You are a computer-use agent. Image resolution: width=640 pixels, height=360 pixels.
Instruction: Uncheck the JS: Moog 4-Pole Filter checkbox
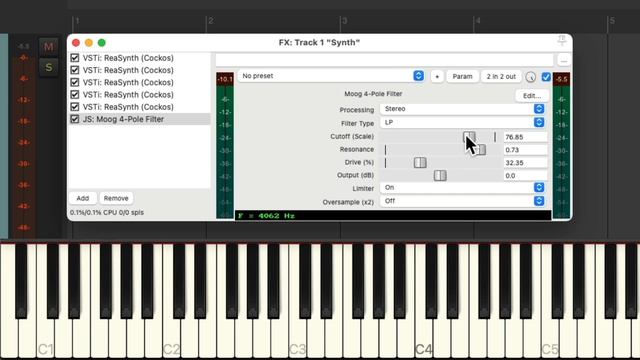75,119
